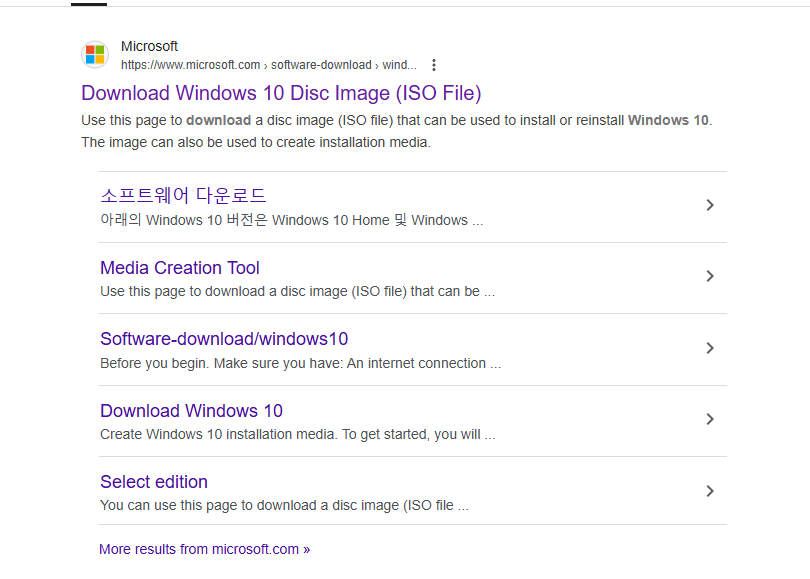
Task: Click the microsoft.com software-download URL breadcrumb
Action: tap(269, 65)
